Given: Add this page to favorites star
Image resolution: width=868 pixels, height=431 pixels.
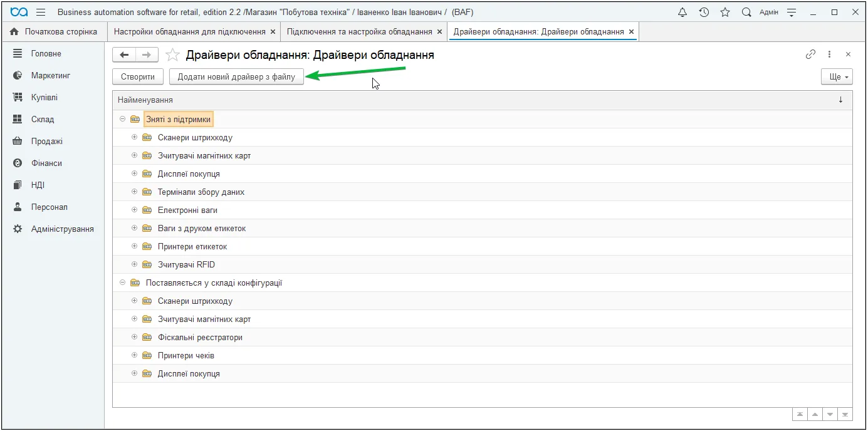Looking at the screenshot, I should 172,55.
